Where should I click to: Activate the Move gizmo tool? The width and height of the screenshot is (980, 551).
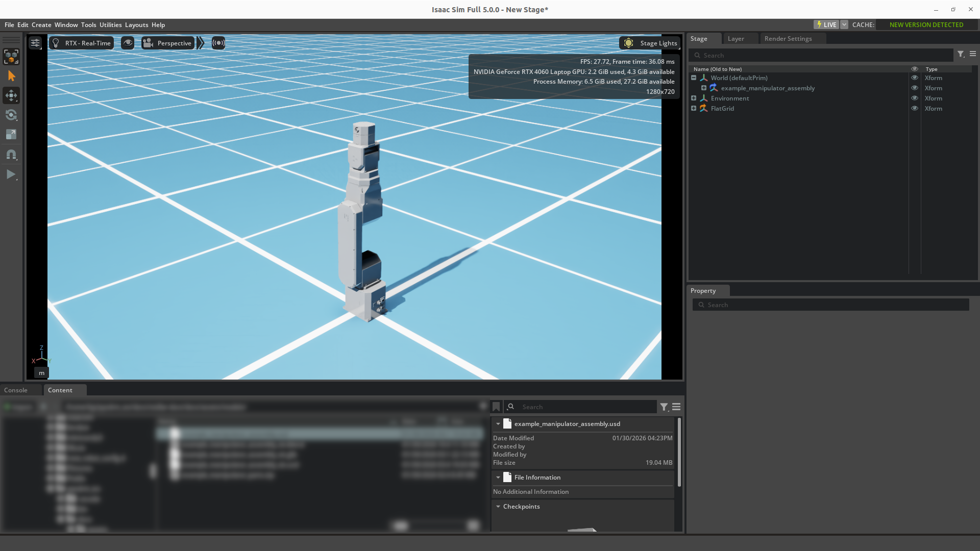point(11,95)
